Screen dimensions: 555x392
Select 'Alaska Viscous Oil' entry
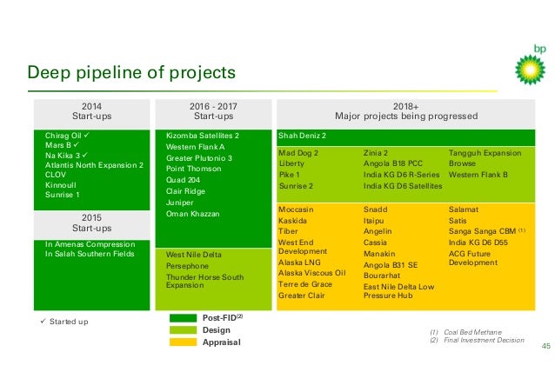pos(312,273)
